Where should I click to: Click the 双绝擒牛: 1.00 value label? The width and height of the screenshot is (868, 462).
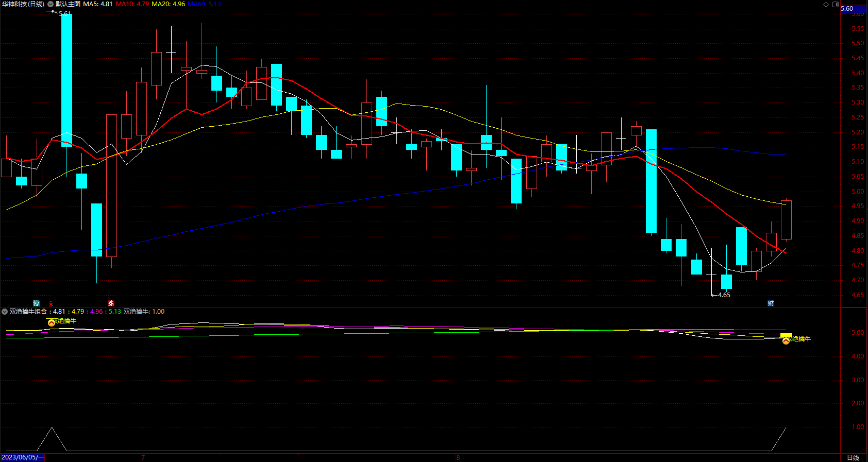click(144, 312)
